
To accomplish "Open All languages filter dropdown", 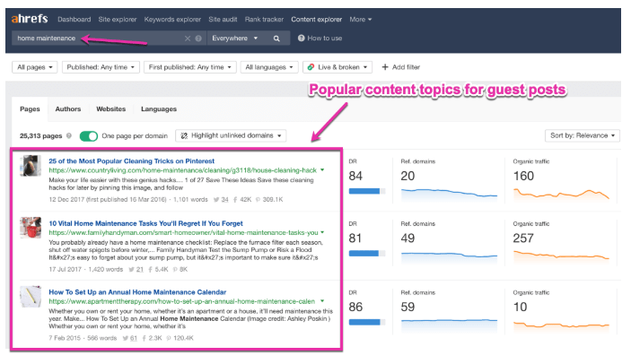I will tap(269, 67).
